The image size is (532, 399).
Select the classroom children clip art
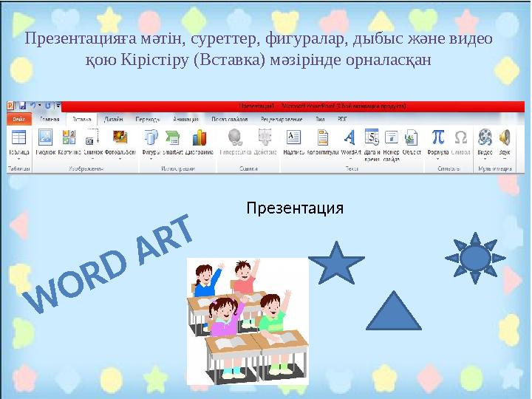tap(248, 321)
